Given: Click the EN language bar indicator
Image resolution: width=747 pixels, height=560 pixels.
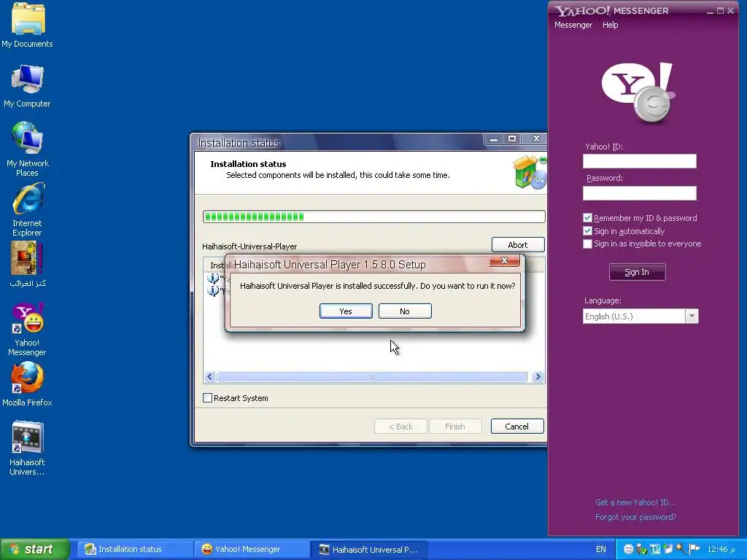Looking at the screenshot, I should 601,549.
